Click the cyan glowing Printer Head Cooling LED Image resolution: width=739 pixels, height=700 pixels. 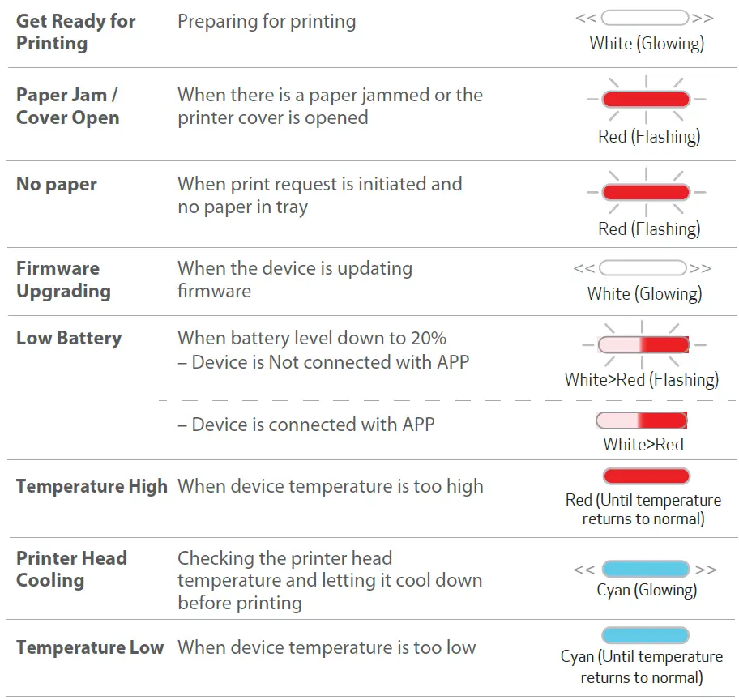[x=645, y=569]
